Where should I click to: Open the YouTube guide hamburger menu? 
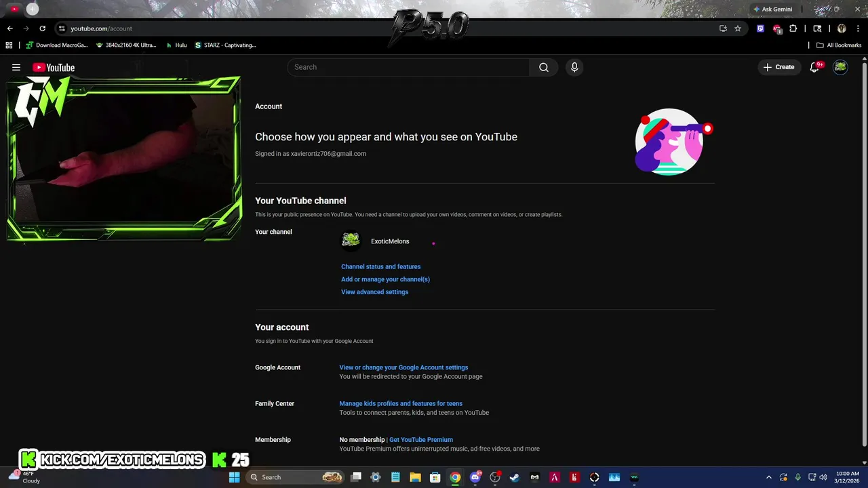[16, 67]
